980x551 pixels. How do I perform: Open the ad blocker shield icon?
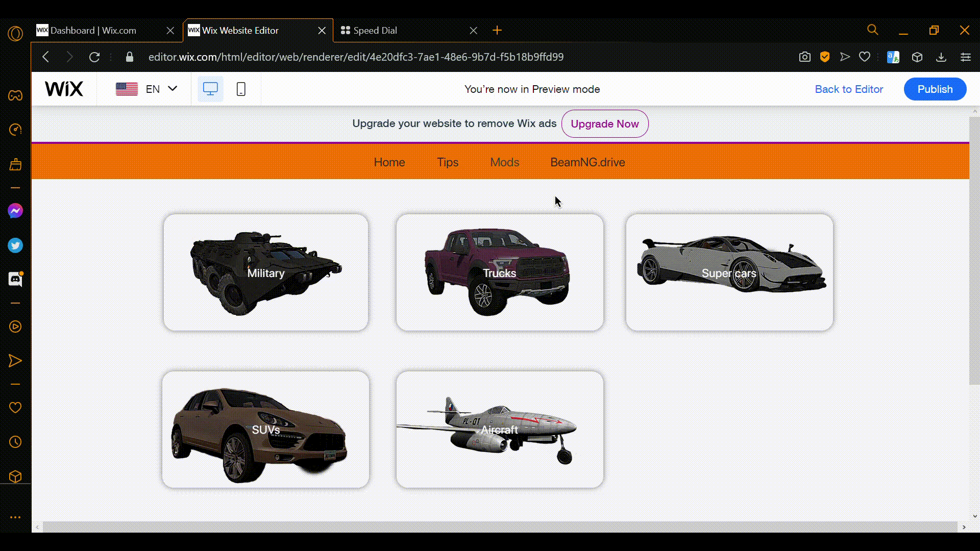tap(825, 57)
